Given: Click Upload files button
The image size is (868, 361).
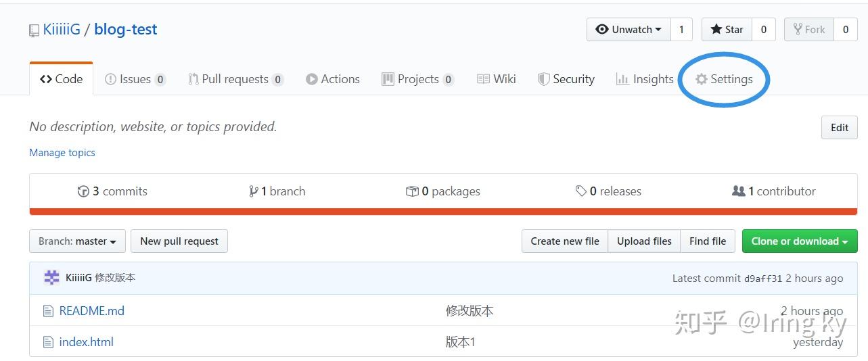Looking at the screenshot, I should coord(644,241).
